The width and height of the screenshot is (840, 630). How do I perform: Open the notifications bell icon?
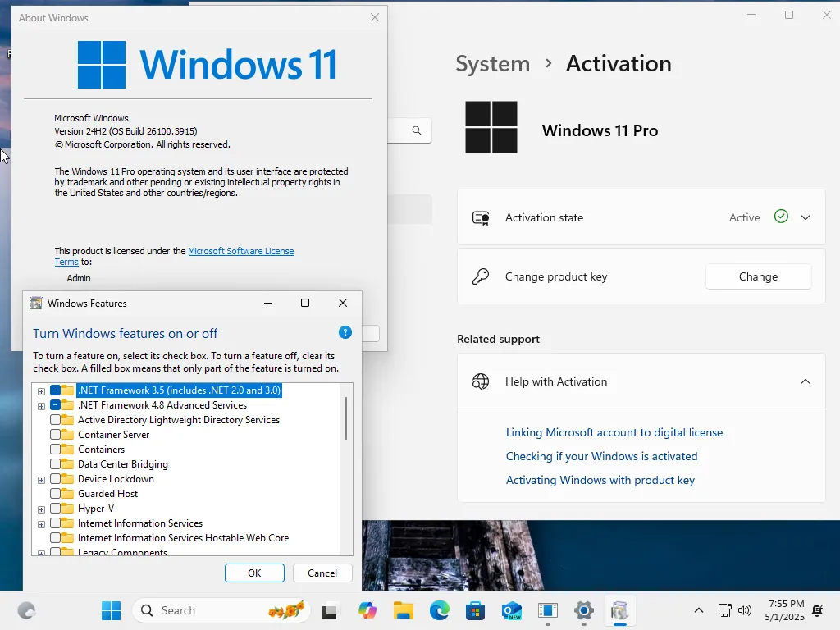coord(818,610)
